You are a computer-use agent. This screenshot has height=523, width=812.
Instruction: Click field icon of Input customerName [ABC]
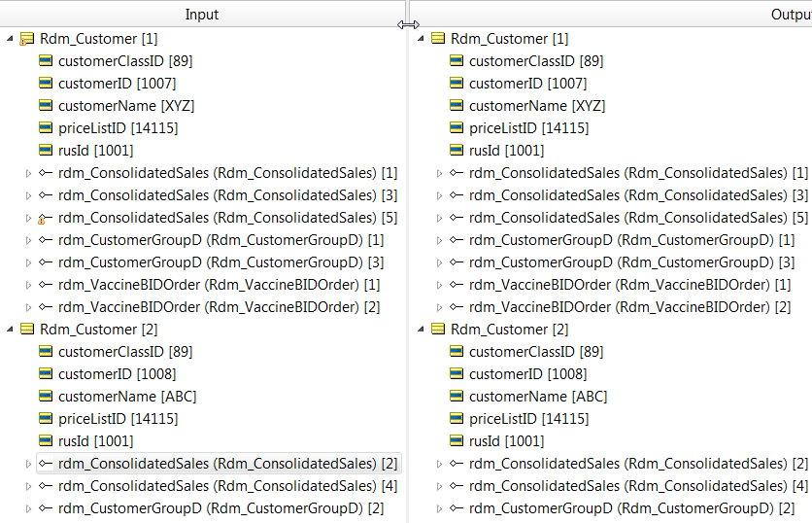click(x=46, y=396)
